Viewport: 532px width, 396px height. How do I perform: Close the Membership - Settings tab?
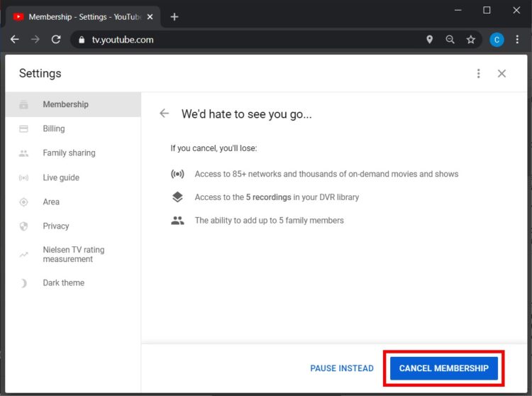tap(150, 16)
